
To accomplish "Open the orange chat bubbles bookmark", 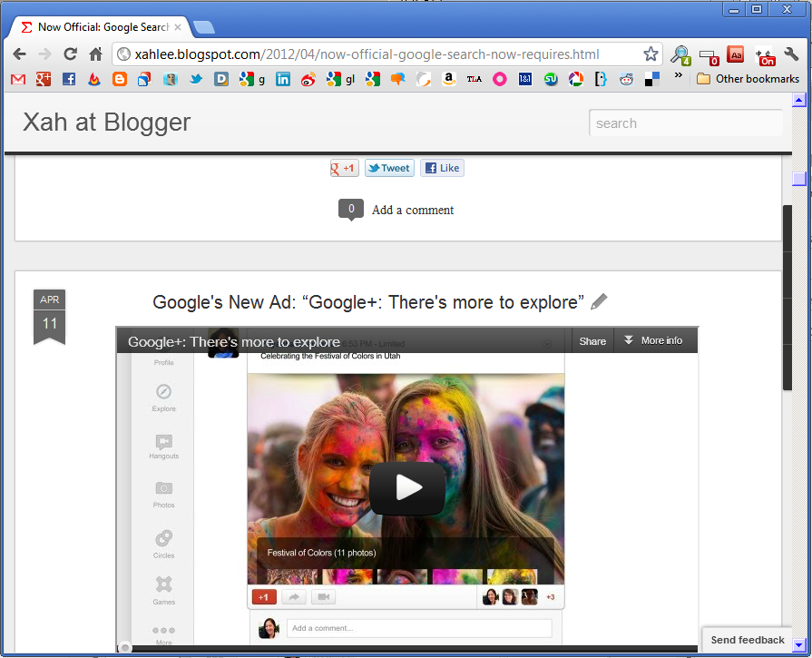I will tap(397, 79).
